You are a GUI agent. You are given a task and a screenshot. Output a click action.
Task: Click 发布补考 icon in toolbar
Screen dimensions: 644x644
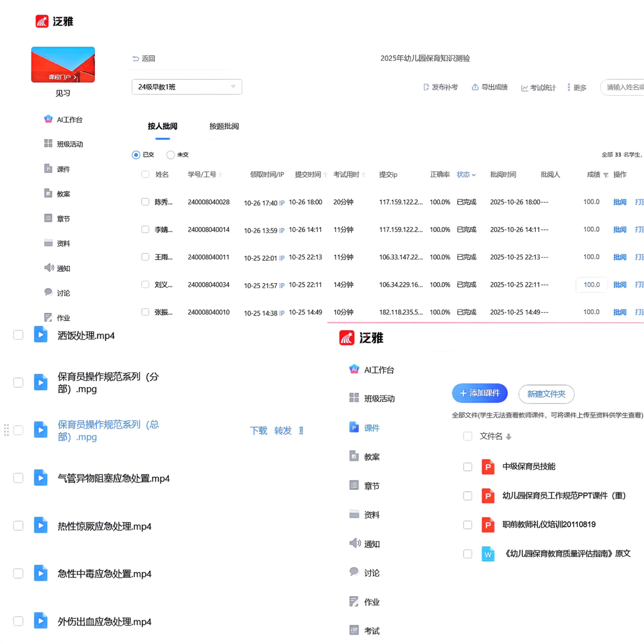click(426, 87)
